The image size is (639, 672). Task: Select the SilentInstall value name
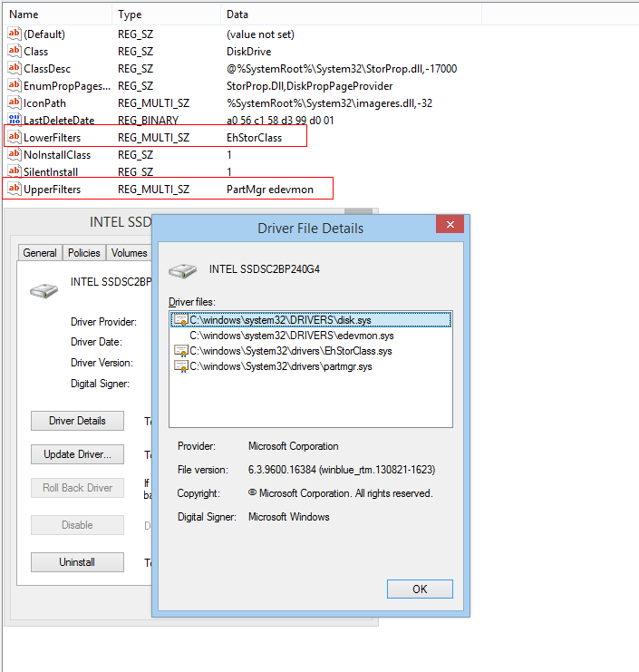click(51, 172)
